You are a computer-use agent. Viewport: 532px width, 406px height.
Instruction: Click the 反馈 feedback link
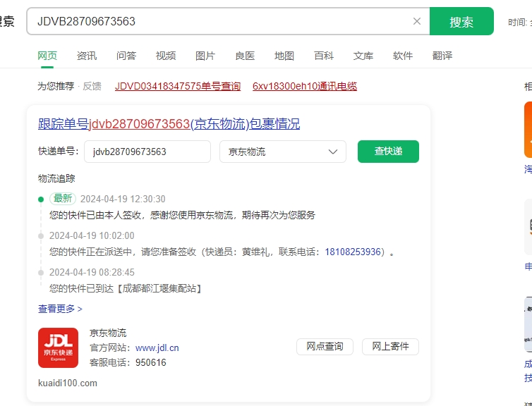click(92, 86)
